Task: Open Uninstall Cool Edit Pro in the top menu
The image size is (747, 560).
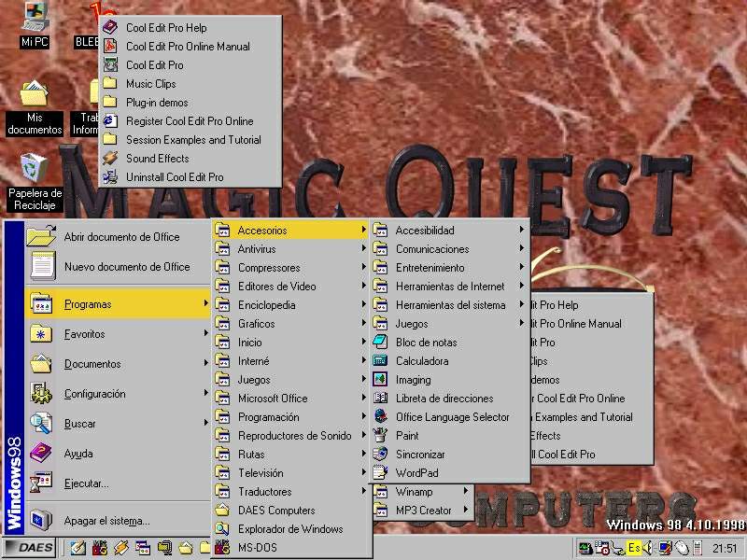Action: tap(190, 177)
